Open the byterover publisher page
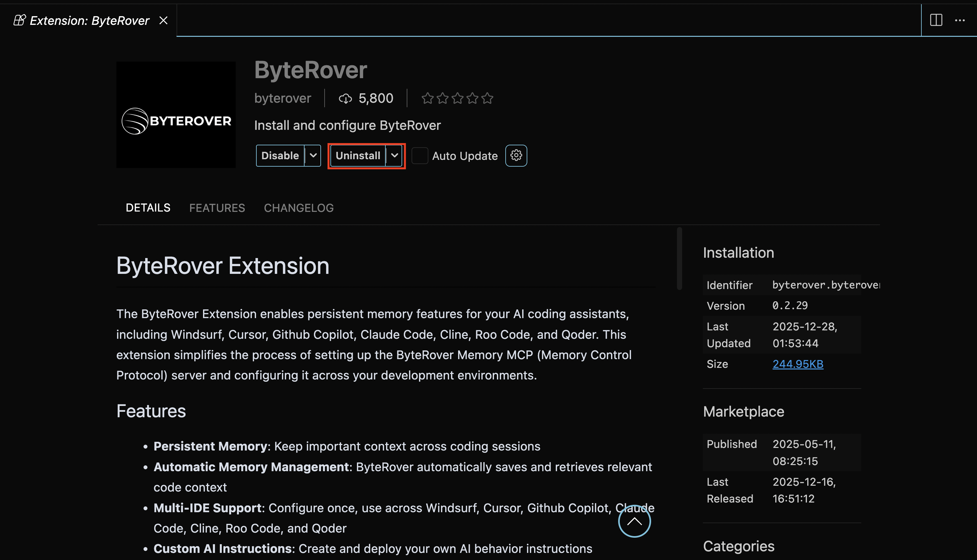Image resolution: width=977 pixels, height=560 pixels. tap(283, 98)
